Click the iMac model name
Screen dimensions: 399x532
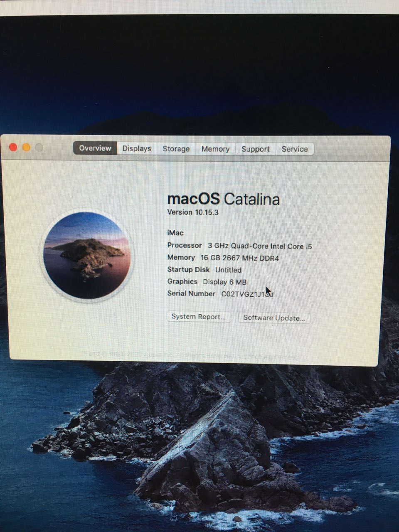(x=175, y=233)
